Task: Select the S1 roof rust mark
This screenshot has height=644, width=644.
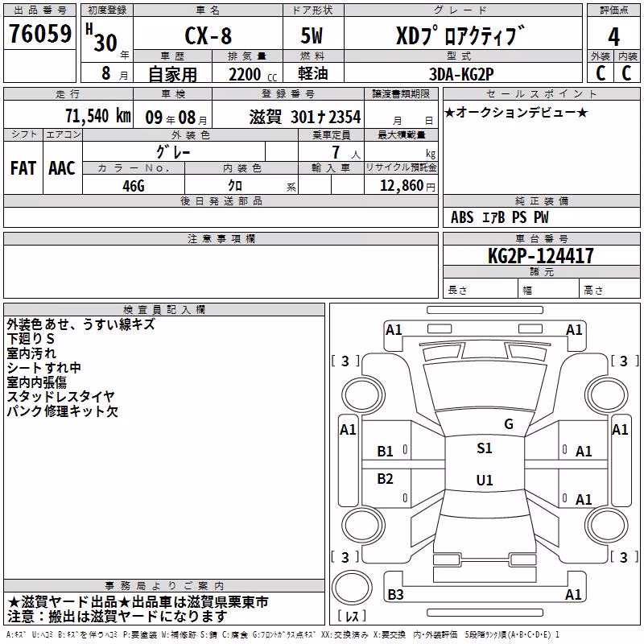Action: (485, 448)
